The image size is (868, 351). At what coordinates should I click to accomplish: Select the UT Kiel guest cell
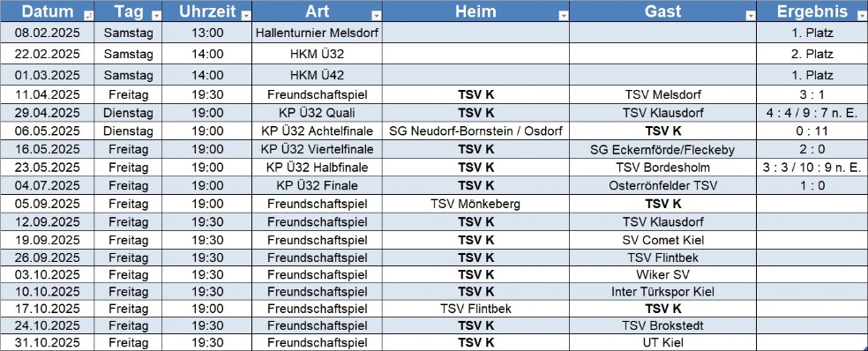click(x=662, y=343)
